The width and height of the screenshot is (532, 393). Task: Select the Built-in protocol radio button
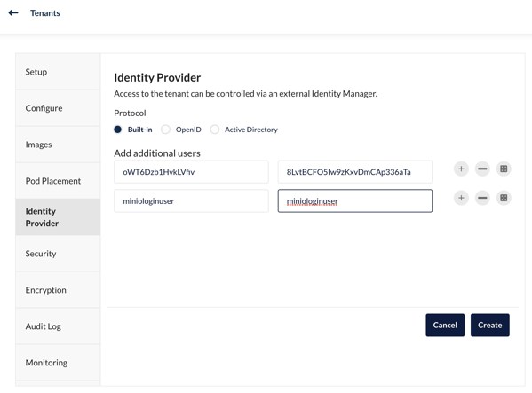[x=118, y=130]
